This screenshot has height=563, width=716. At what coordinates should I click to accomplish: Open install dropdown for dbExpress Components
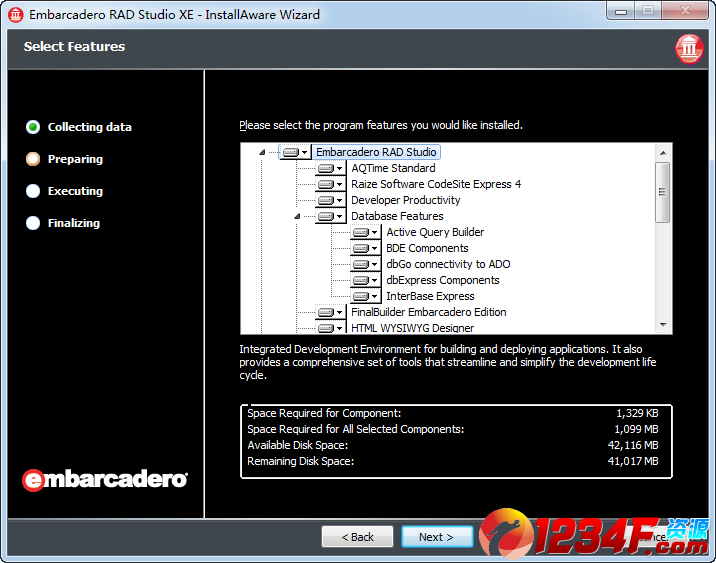pos(374,280)
